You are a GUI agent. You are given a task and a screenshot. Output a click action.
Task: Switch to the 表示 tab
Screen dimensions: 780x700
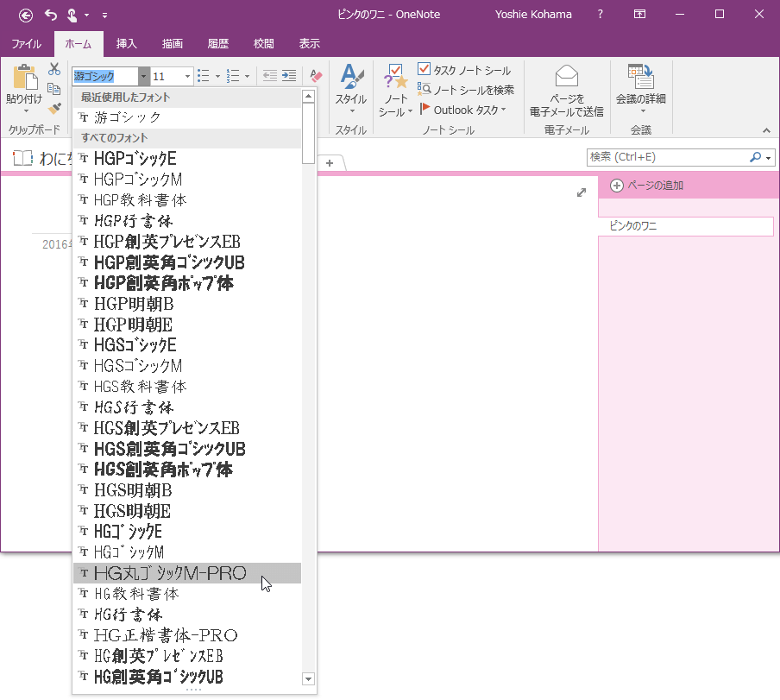[310, 44]
